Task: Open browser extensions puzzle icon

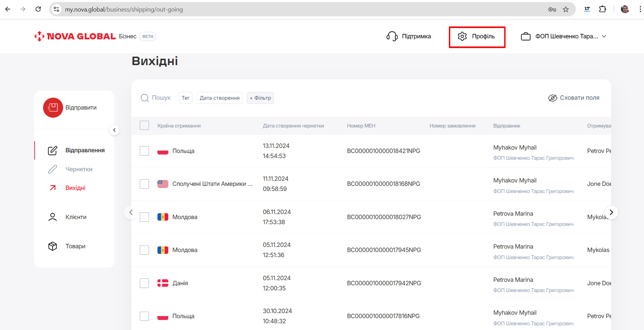Action: point(603,9)
